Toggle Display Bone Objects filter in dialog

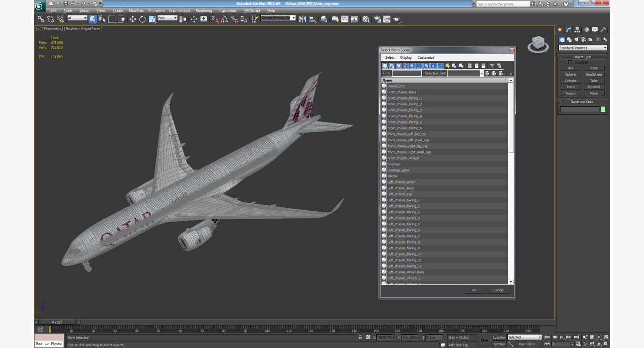click(440, 66)
